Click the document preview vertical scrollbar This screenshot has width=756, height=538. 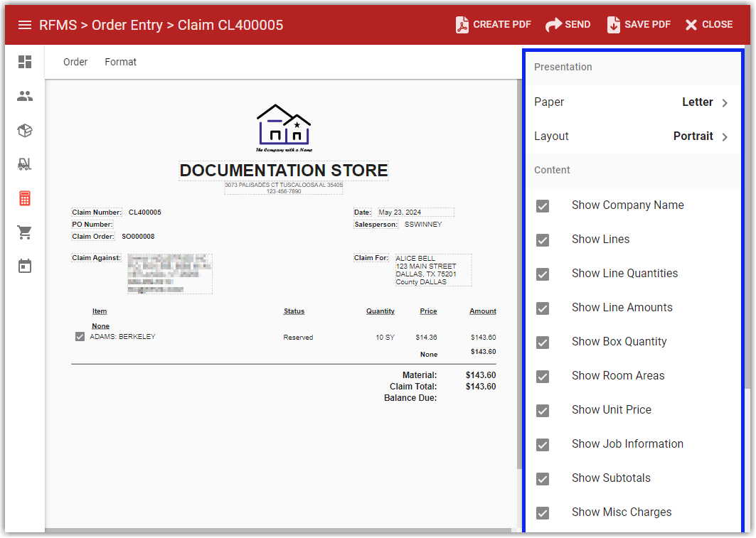click(x=519, y=284)
